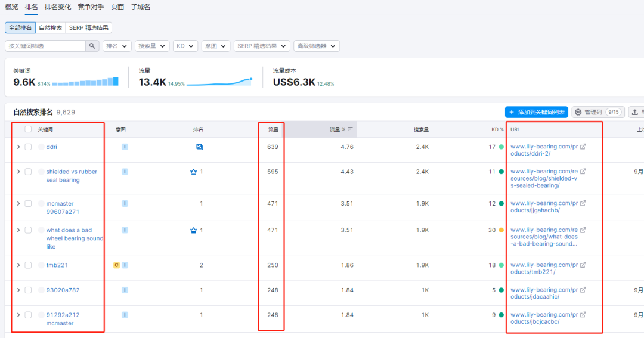Open the 排名 filter dropdown
Screen dimensions: 644x338
pos(117,46)
